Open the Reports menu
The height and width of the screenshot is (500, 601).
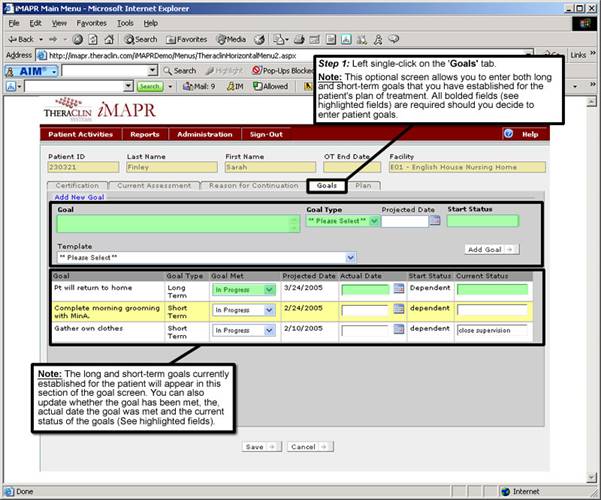point(144,133)
